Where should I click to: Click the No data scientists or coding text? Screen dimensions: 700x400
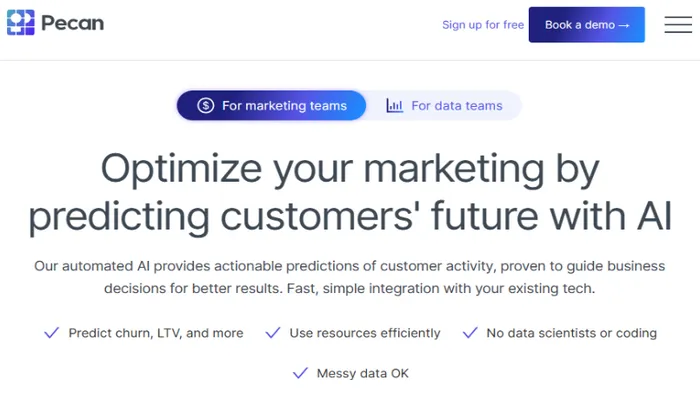[x=572, y=333]
